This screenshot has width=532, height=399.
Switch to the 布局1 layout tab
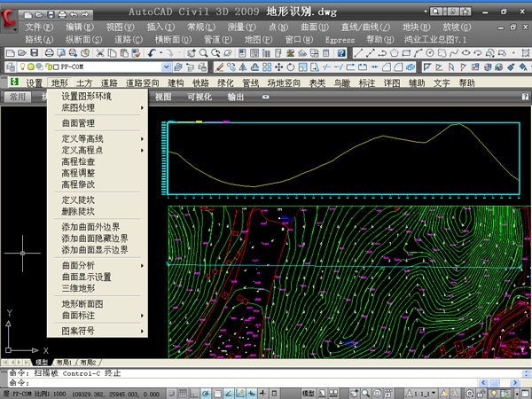pos(66,363)
